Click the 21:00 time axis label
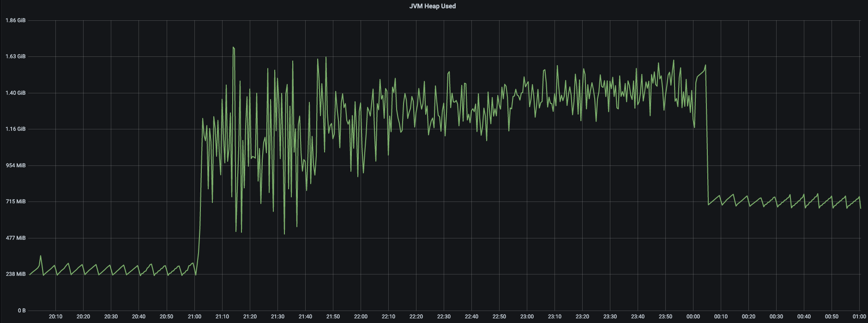 point(194,317)
